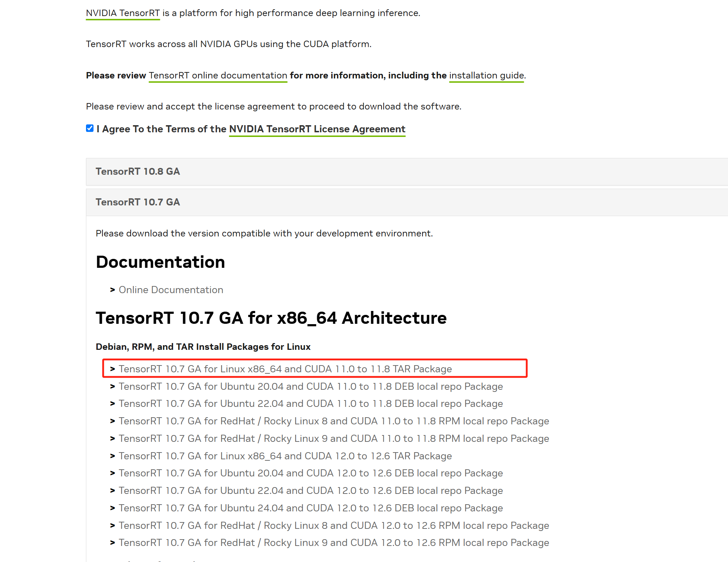Image resolution: width=728 pixels, height=562 pixels.
Task: Download Linux x86_64 CUDA 11.0-11.8 TAR Package
Action: 285,369
